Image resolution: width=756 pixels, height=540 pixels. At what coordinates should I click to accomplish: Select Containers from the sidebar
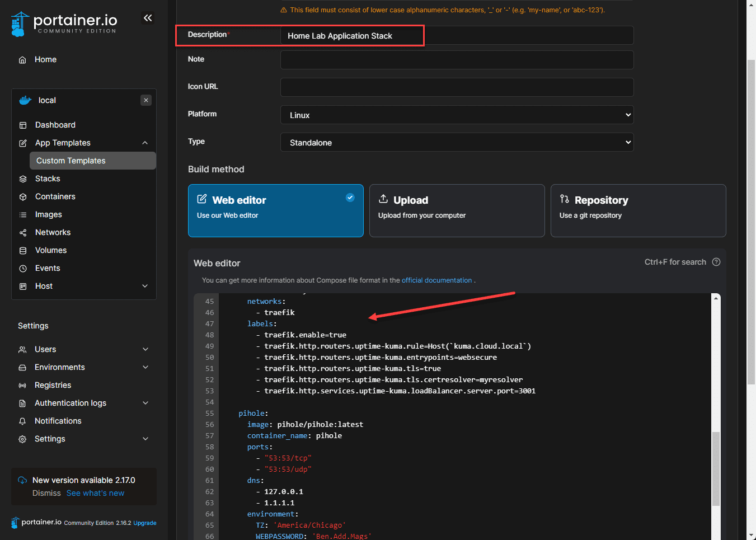pos(55,196)
